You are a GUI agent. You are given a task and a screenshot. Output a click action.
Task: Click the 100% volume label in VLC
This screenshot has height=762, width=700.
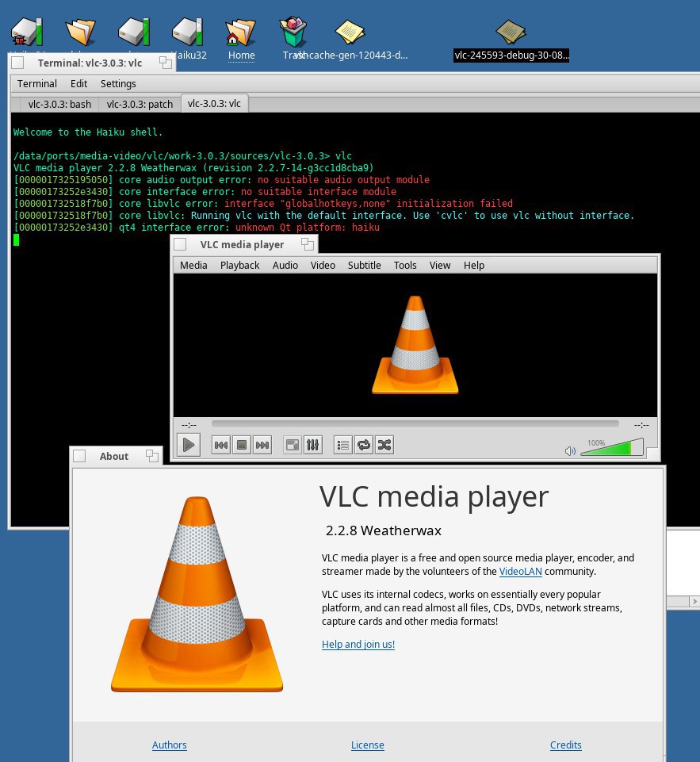pos(596,442)
